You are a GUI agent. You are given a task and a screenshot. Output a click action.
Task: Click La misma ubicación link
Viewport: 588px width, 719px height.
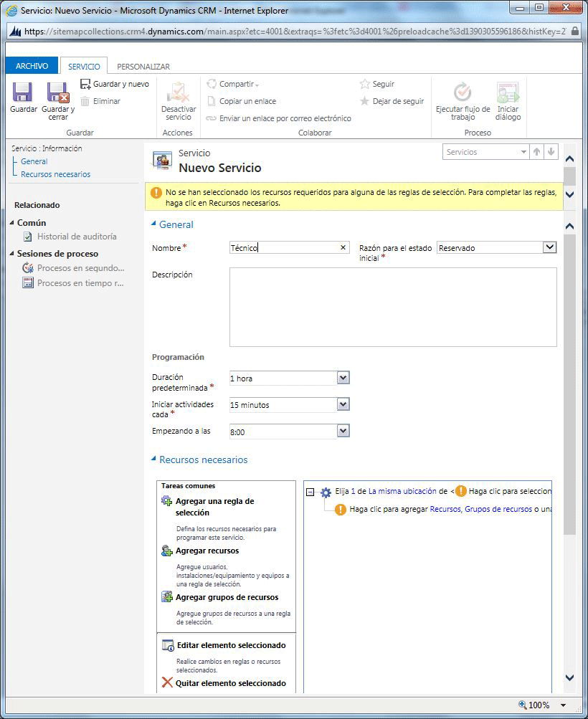click(402, 491)
